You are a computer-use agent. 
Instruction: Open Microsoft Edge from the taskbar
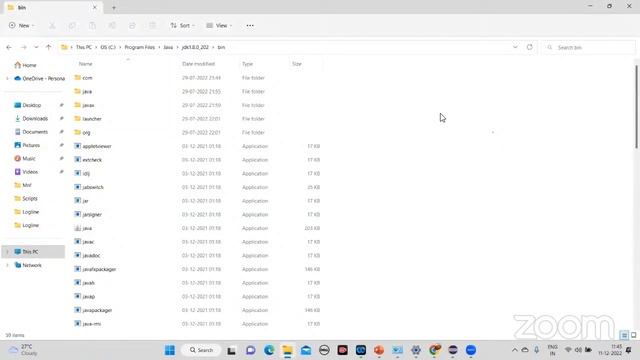(269, 350)
